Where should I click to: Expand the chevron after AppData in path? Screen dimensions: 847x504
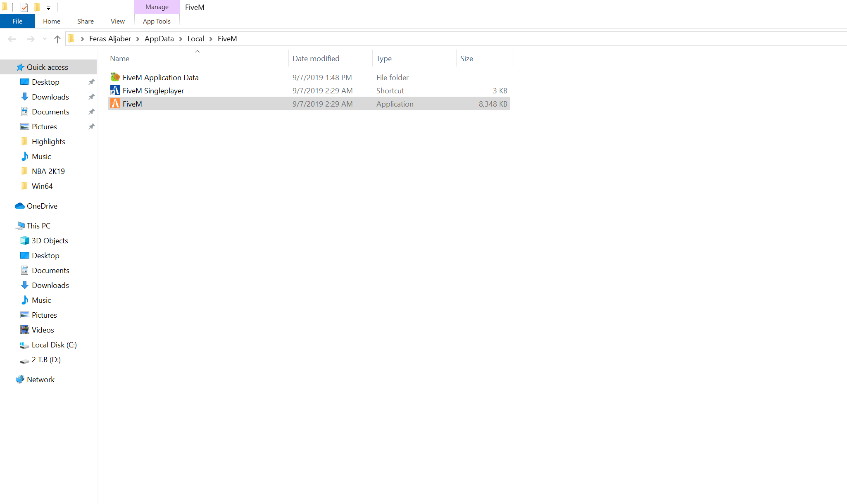181,39
